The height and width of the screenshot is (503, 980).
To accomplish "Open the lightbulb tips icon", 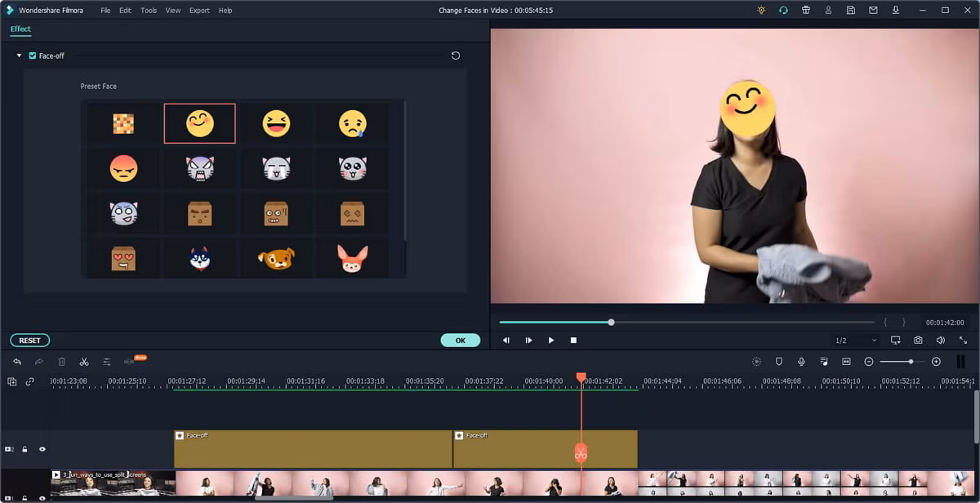I will [761, 11].
